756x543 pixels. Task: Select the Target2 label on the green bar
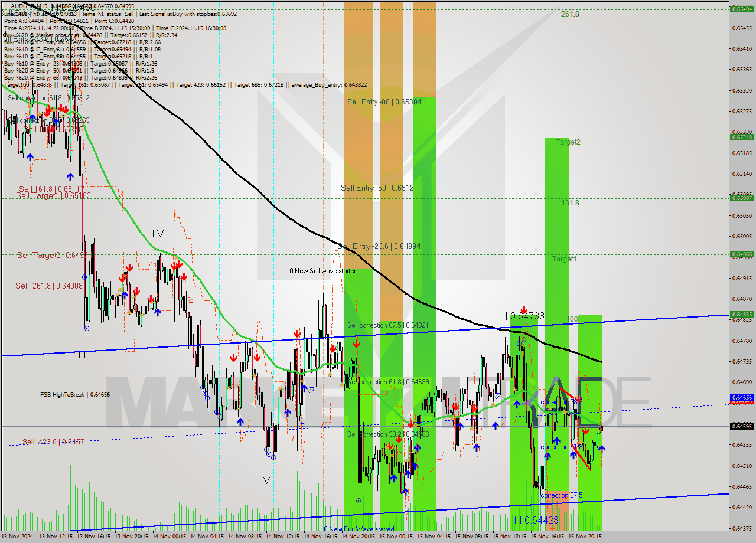point(568,142)
